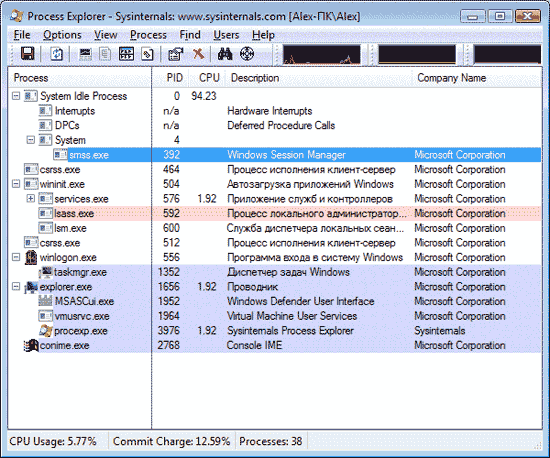Image resolution: width=550 pixels, height=458 pixels.
Task: Open the Process menu
Action: click(148, 35)
